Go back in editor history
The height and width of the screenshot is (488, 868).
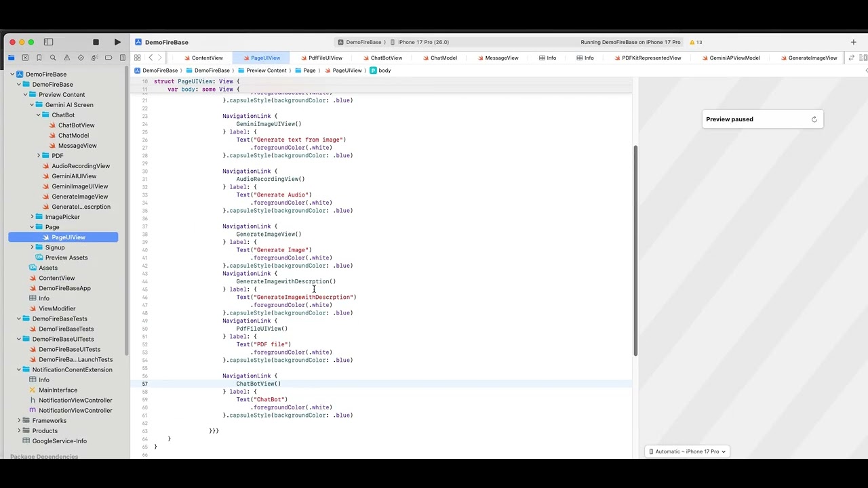pyautogui.click(x=151, y=58)
